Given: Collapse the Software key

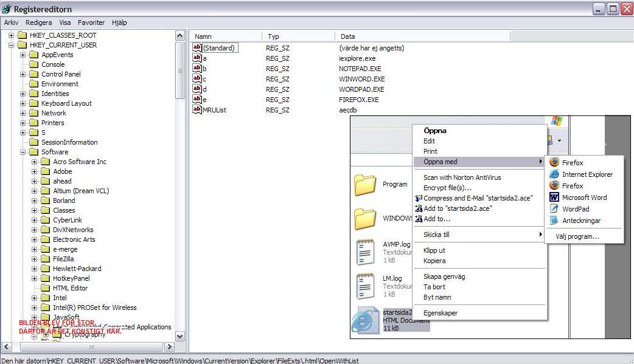Looking at the screenshot, I should tap(23, 152).
